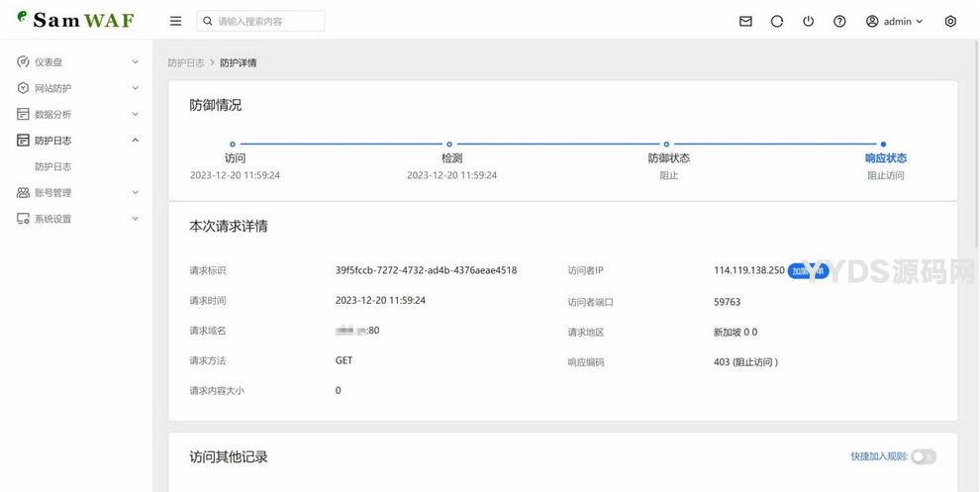Screen dimensions: 980x492
Task: Click the hamburger menu collapse icon
Action: tap(175, 21)
